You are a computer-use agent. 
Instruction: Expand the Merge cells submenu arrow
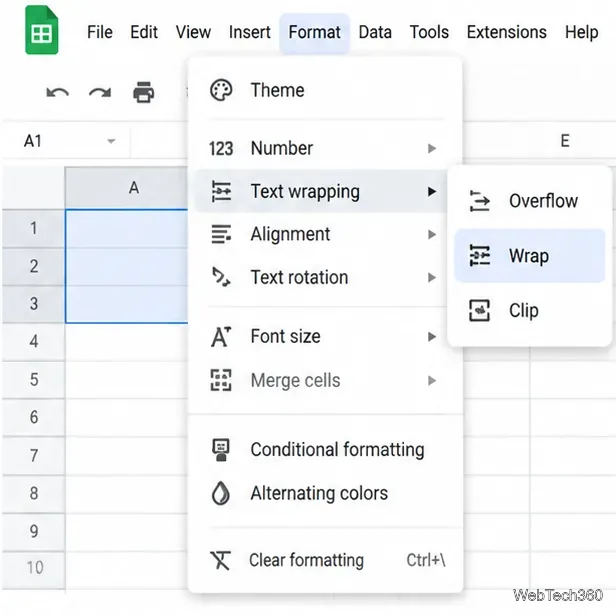pyautogui.click(x=432, y=380)
